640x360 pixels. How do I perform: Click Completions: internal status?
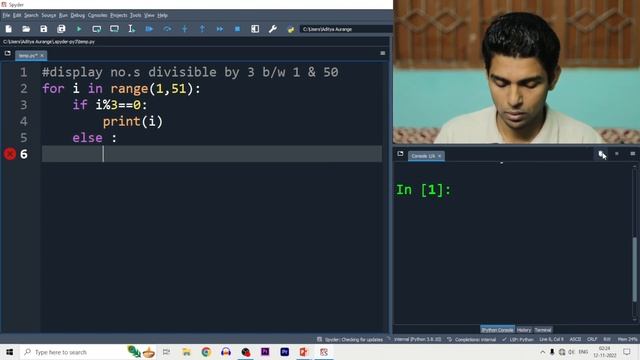click(x=471, y=340)
